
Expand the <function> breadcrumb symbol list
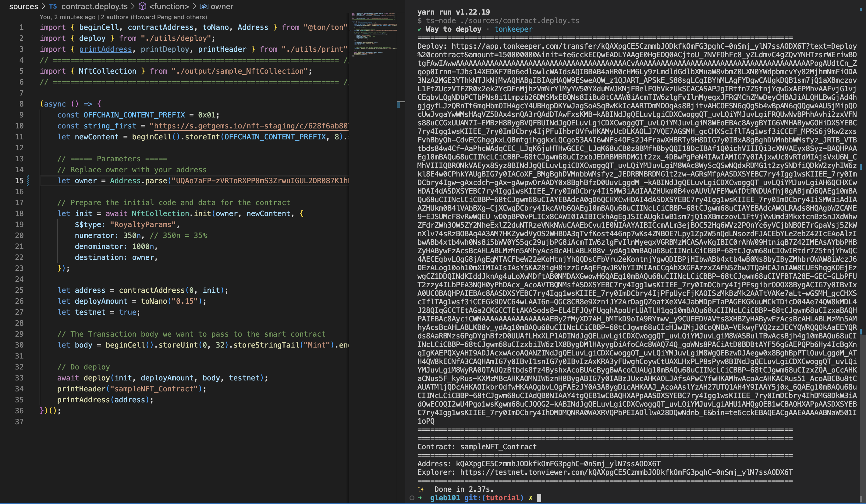(x=169, y=6)
